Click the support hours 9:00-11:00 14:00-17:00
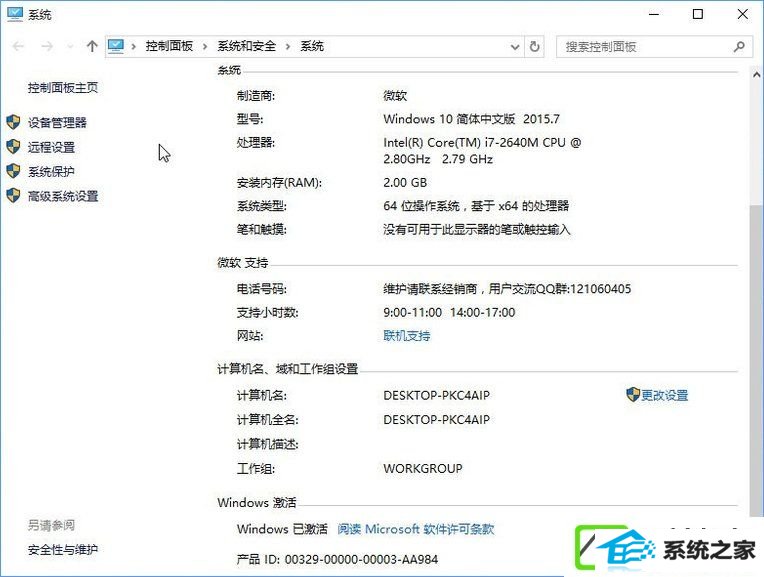Screen dimensions: 764x577 [x=449, y=312]
